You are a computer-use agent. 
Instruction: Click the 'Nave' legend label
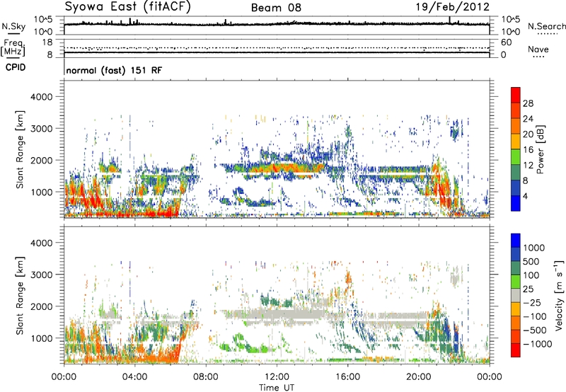(538, 50)
